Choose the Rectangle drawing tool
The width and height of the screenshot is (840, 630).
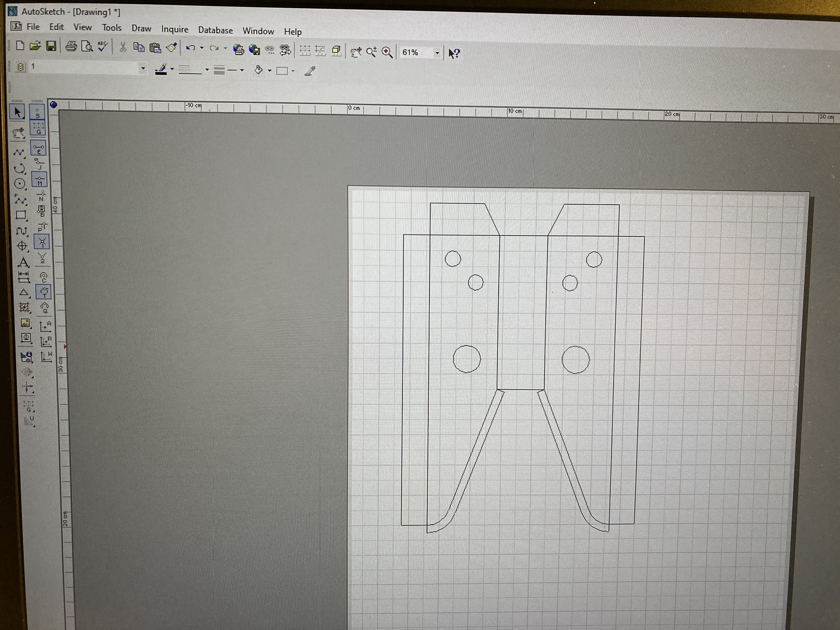[x=21, y=215]
